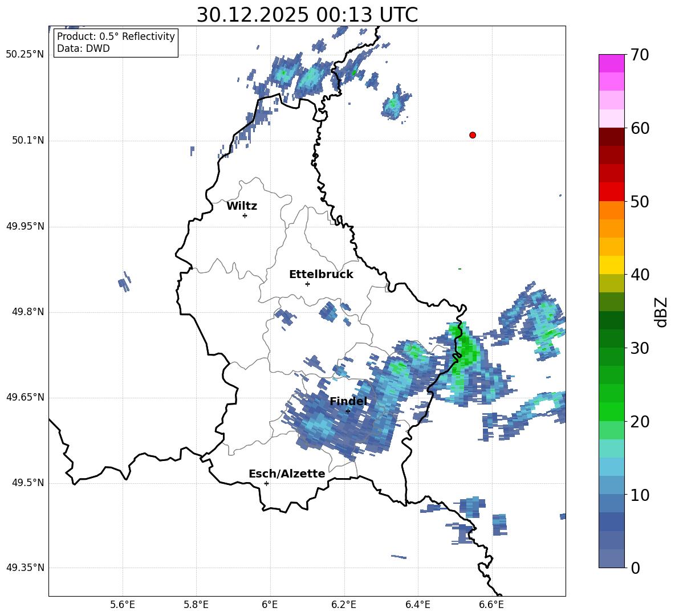The height and width of the screenshot is (616, 675).
Task: Click the red dot marker on the map
Action: [473, 135]
